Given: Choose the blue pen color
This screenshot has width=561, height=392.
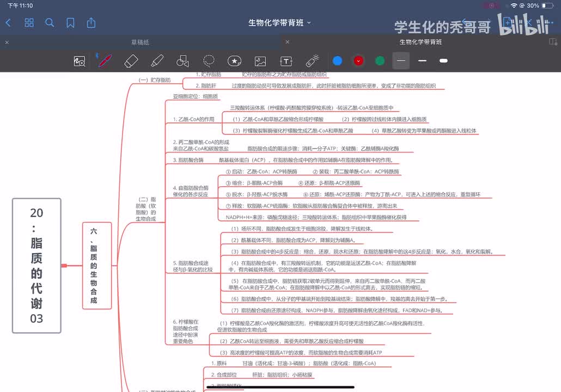Looking at the screenshot, I should (337, 61).
